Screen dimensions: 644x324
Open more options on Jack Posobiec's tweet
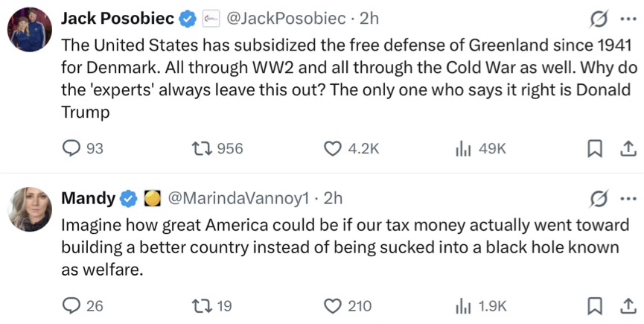[627, 17]
